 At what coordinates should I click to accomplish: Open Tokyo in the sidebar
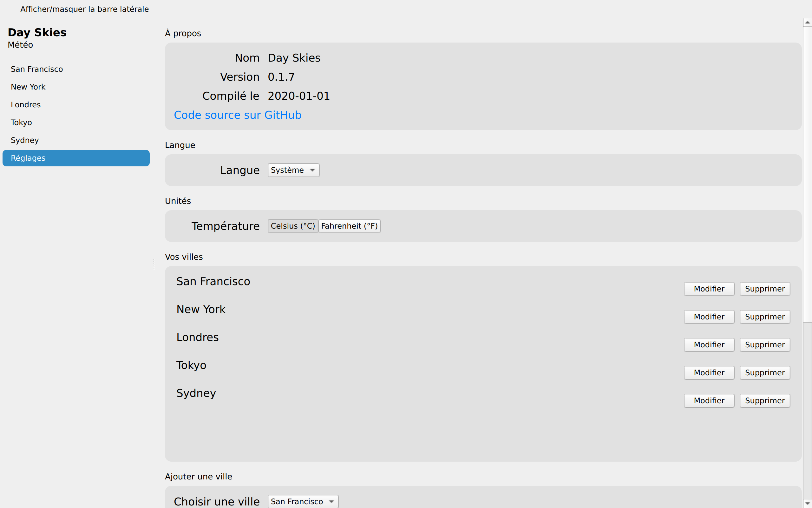pos(76,122)
